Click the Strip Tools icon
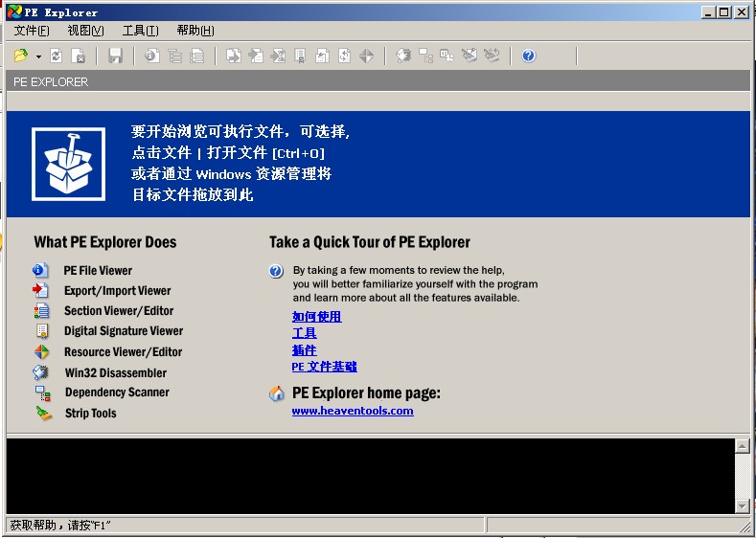 pyautogui.click(x=44, y=414)
